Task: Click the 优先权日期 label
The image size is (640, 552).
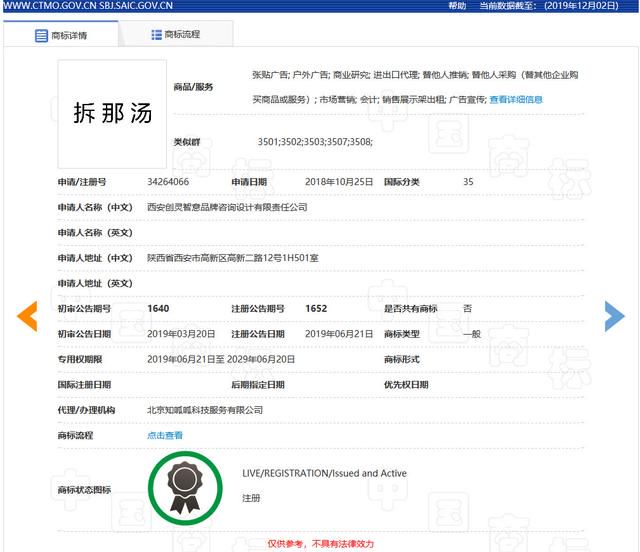Action: point(406,385)
